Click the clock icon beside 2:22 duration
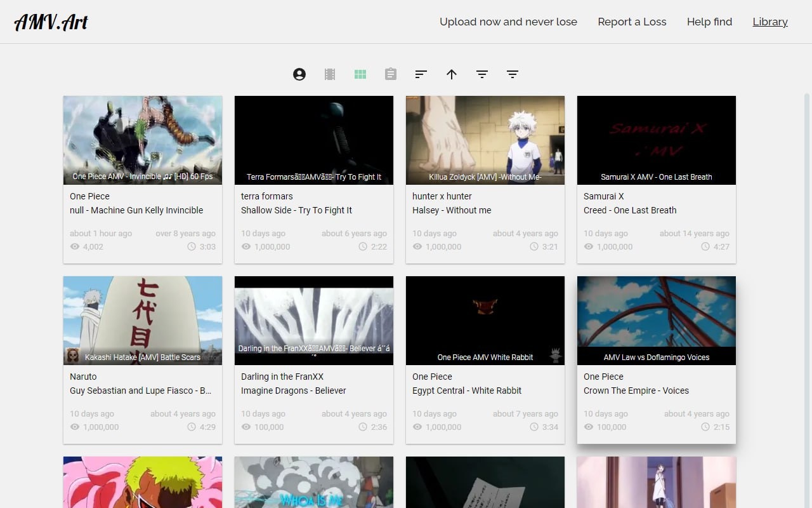Screen dimensions: 812x508 coord(363,246)
